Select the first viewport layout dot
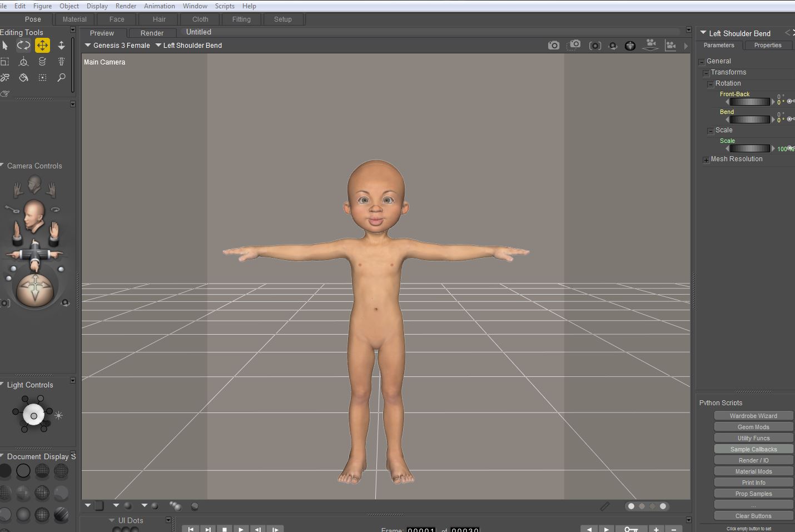This screenshot has height=532, width=795. tap(631, 506)
